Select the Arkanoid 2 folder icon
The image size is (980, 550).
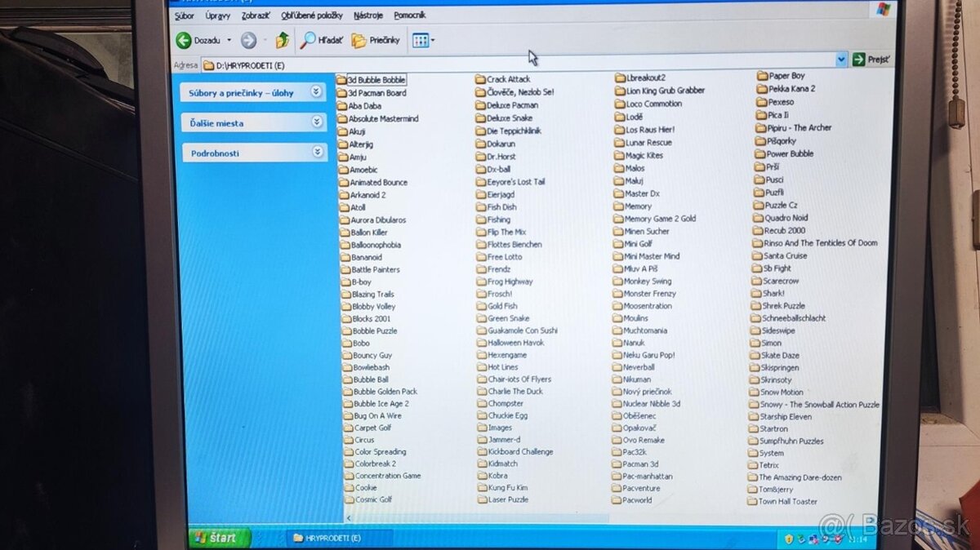[344, 195]
